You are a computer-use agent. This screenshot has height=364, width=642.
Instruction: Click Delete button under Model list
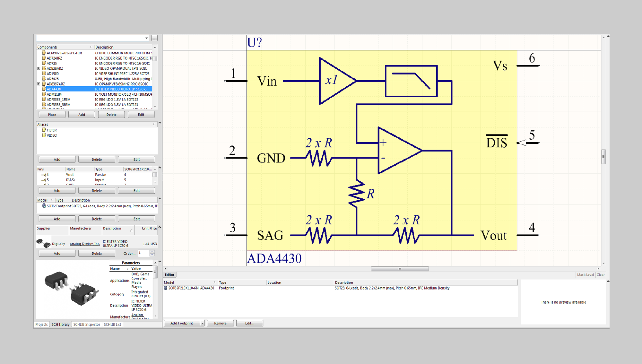coord(97,219)
